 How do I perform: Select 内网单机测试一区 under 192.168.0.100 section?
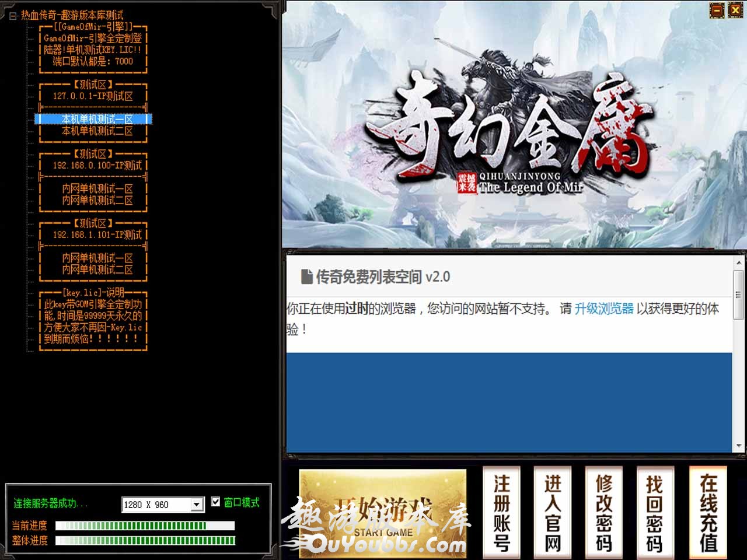tap(97, 188)
